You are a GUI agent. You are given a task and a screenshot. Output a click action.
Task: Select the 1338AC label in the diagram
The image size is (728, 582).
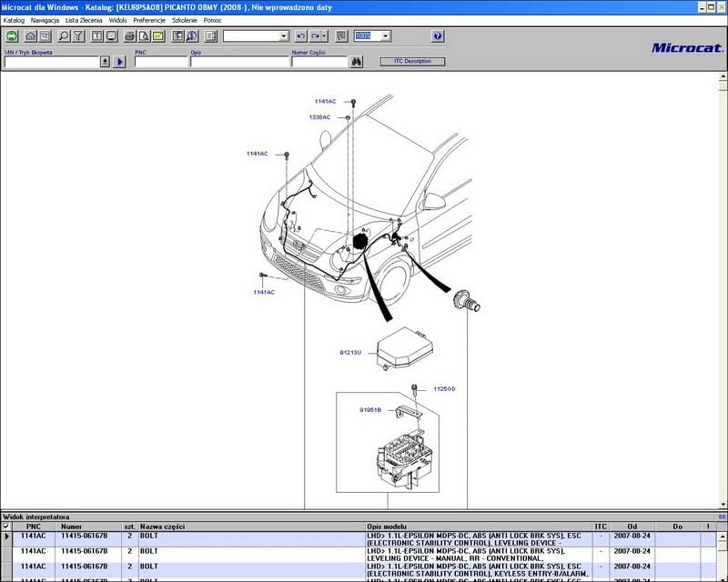pos(320,117)
